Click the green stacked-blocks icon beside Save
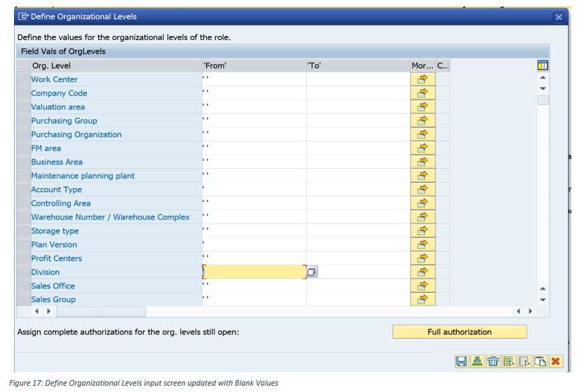This screenshot has width=577, height=392. [x=477, y=361]
